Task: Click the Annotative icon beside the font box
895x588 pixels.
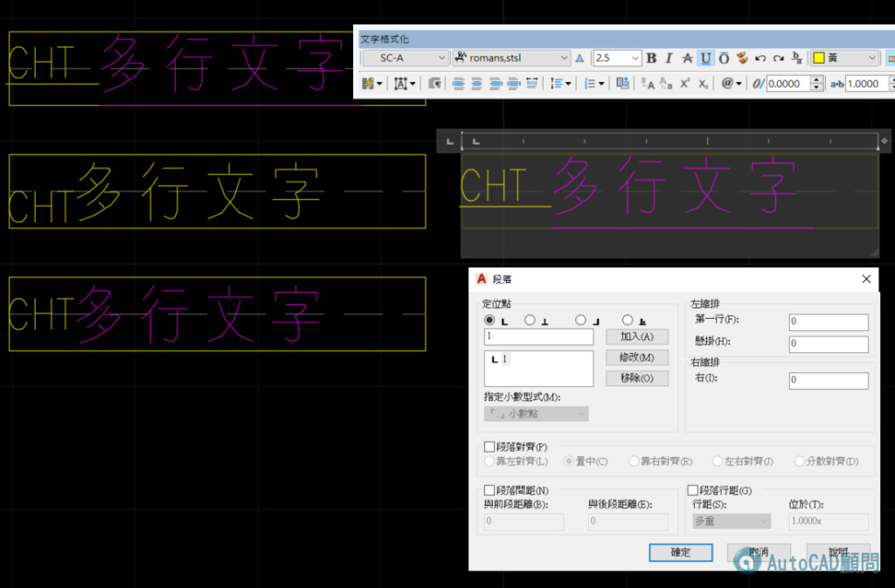Action: coord(580,59)
